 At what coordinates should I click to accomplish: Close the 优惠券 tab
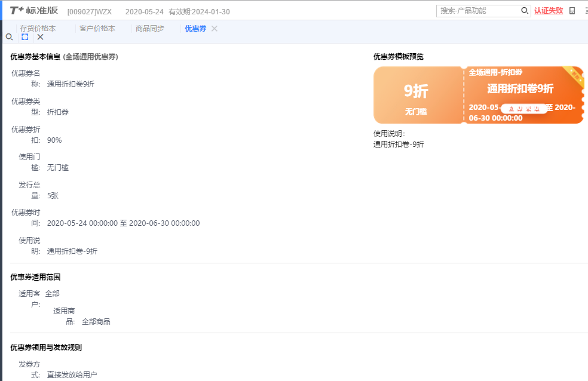point(215,29)
